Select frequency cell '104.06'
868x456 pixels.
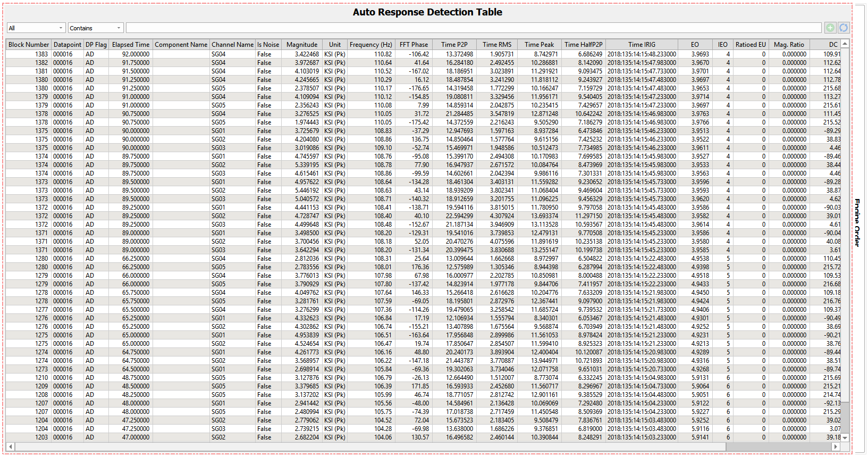pos(370,437)
